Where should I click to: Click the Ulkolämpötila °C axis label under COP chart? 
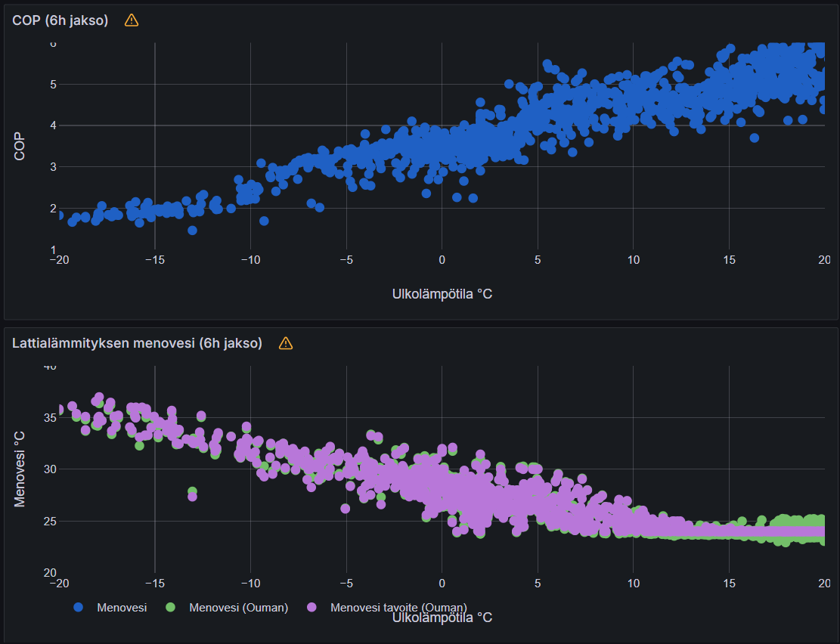click(442, 293)
